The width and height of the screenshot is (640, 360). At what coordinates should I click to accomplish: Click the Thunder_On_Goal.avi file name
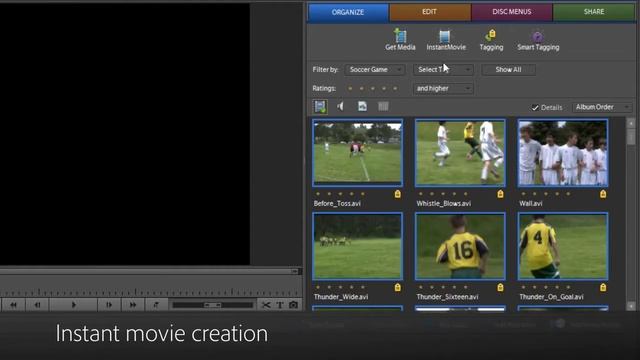point(551,297)
